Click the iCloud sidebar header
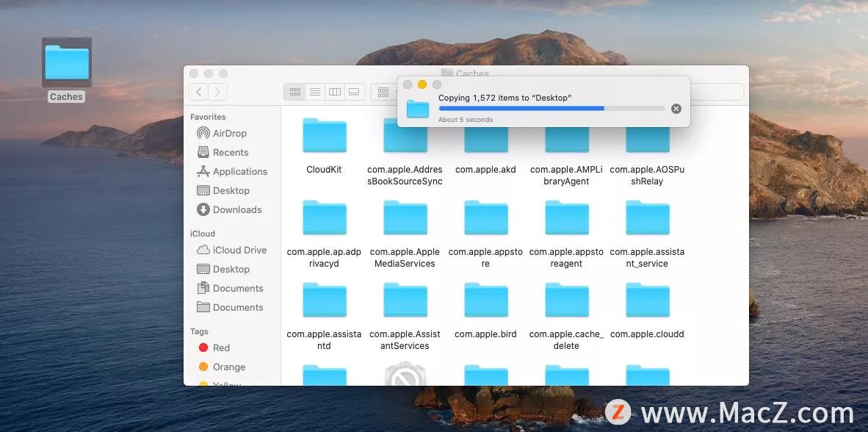This screenshot has width=868, height=432. coord(203,234)
